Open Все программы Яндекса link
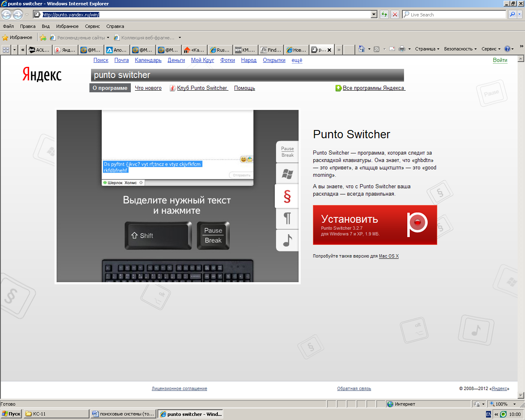Image resolution: width=525 pixels, height=420 pixels. click(x=374, y=88)
